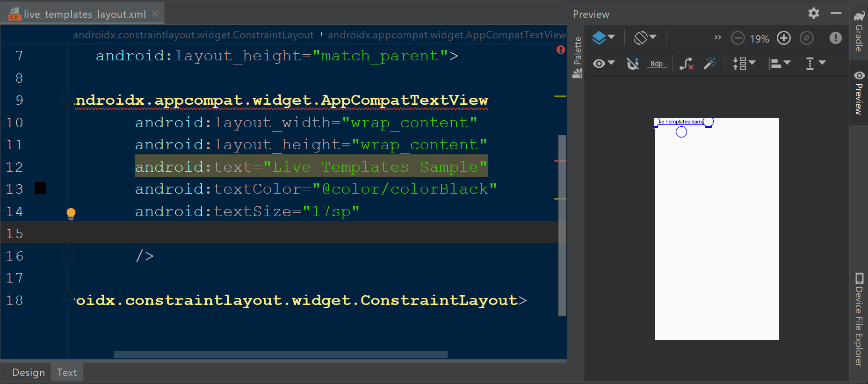Toggle the Preview tool window tab

pyautogui.click(x=859, y=93)
